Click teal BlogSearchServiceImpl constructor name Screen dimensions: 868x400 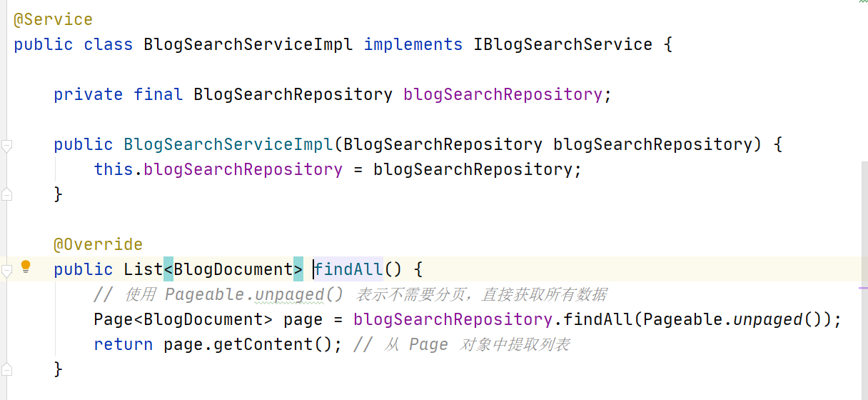[x=228, y=144]
